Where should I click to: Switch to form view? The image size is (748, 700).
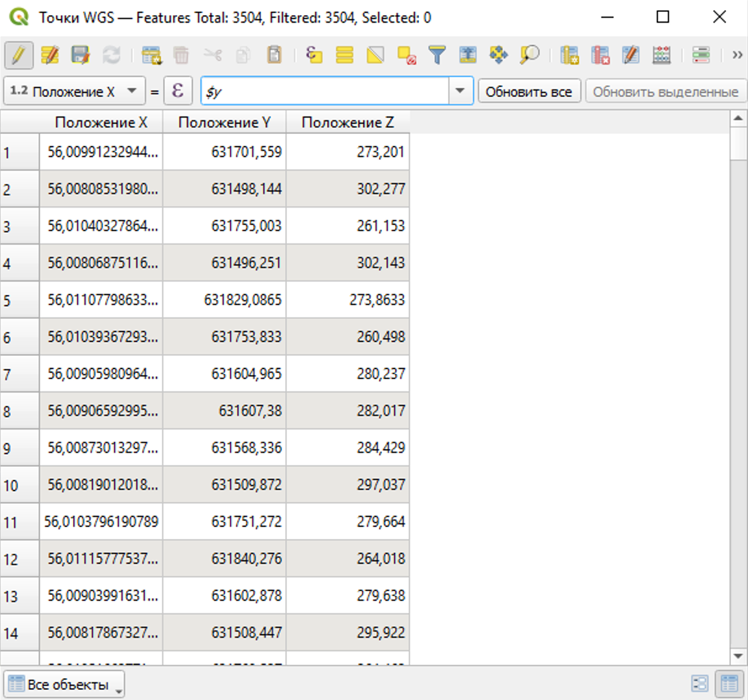click(x=700, y=684)
